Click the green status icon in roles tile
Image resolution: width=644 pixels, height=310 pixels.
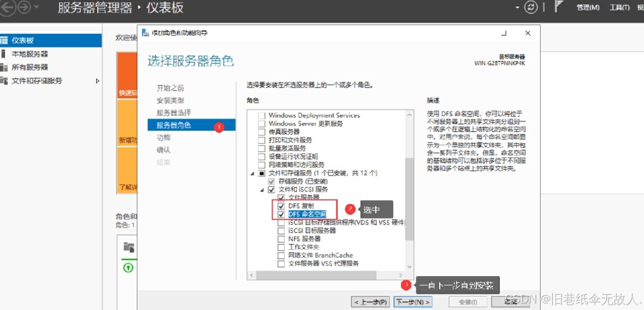[128, 268]
